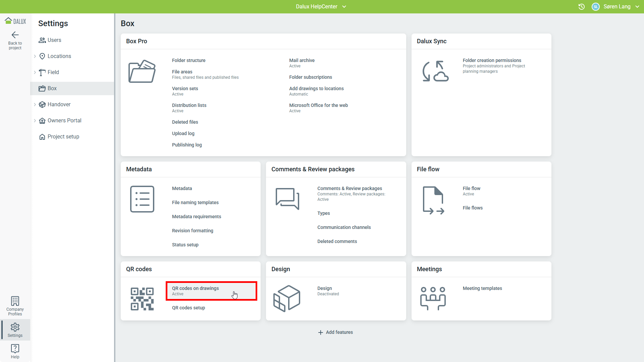Expand the Locations tree item
This screenshot has height=362, width=644.
tap(35, 56)
